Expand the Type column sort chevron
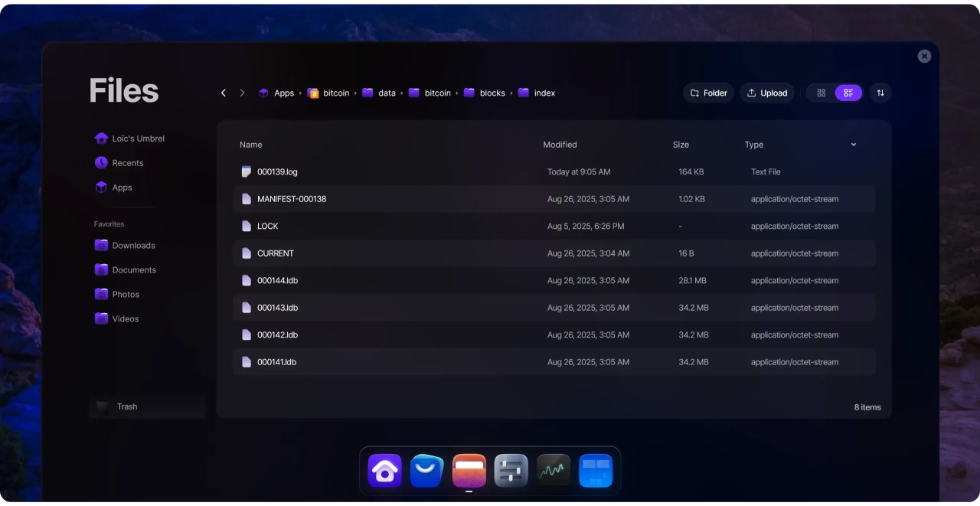 [x=853, y=145]
